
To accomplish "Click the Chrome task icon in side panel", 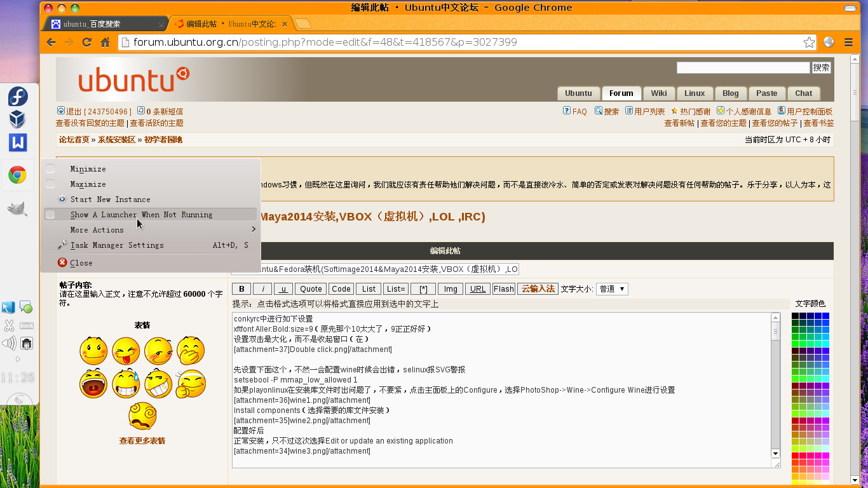I will (17, 175).
